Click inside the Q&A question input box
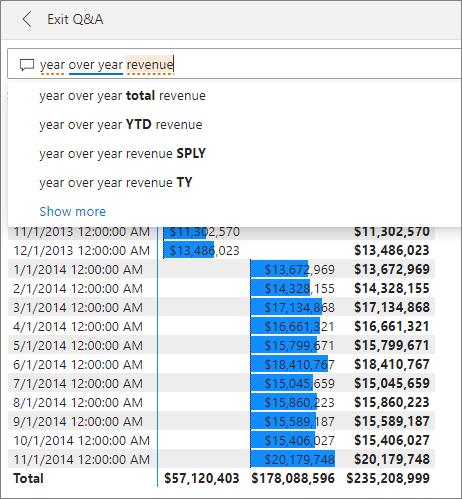Screen dimensions: 462x499 click(234, 64)
